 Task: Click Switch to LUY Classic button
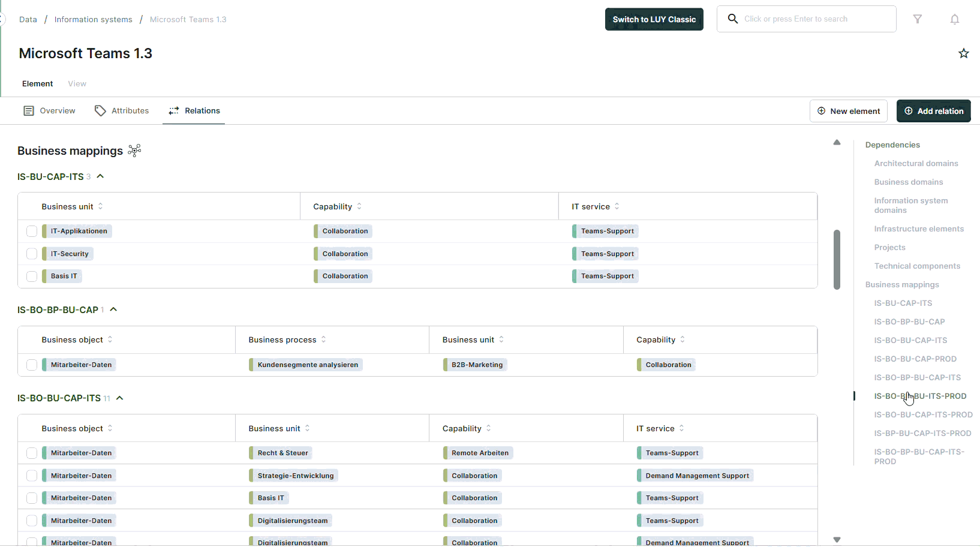[x=654, y=19]
